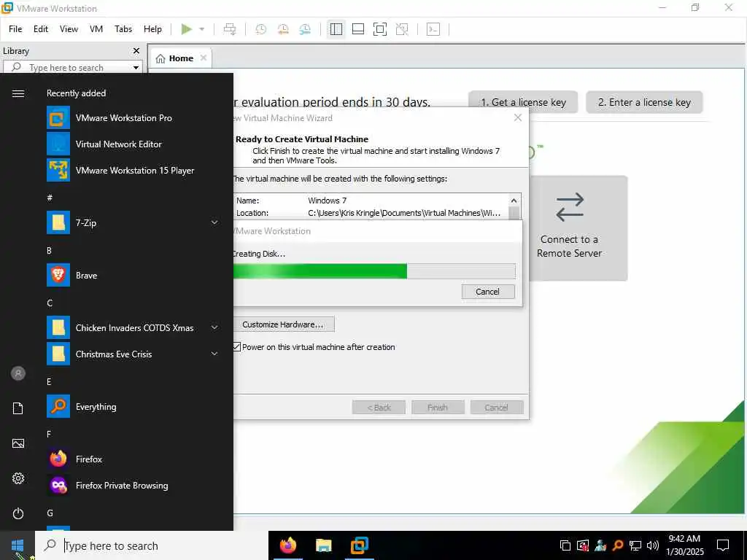Expand the 7-Zip folder chevron
This screenshot has width=747, height=560.
(x=214, y=222)
